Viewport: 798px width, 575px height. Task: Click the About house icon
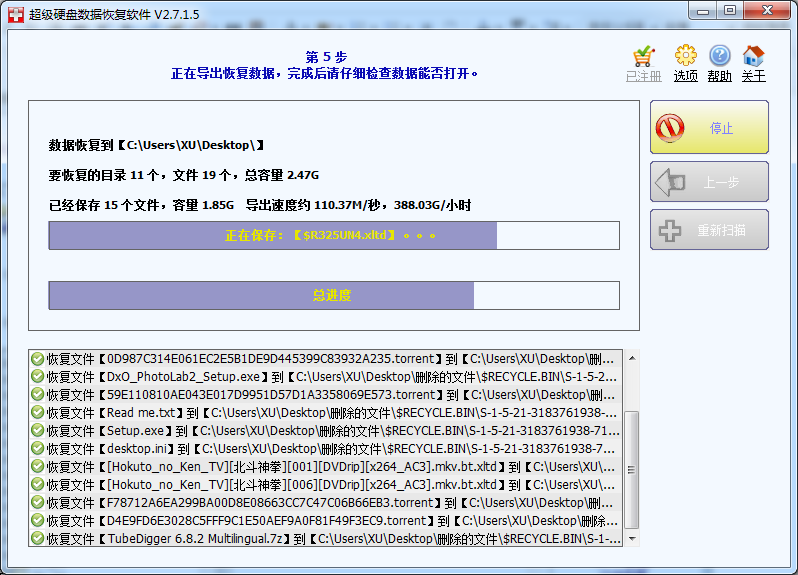(754, 56)
